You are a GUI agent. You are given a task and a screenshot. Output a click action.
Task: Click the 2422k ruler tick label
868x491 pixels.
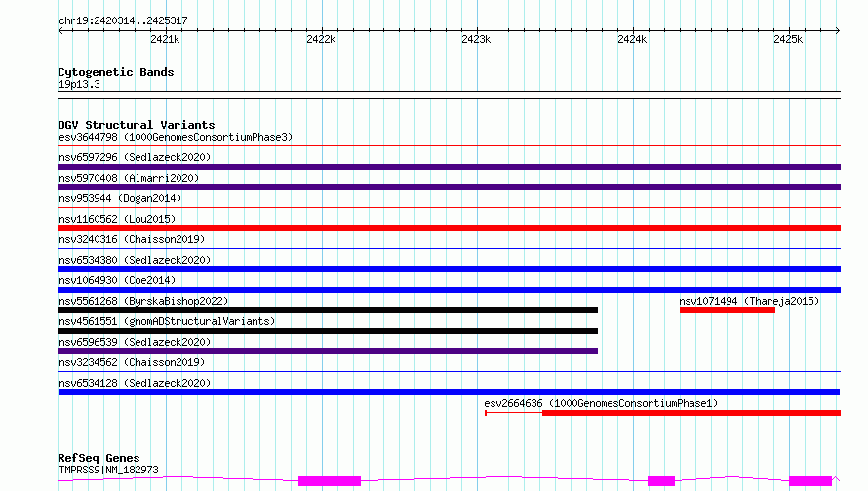(321, 39)
